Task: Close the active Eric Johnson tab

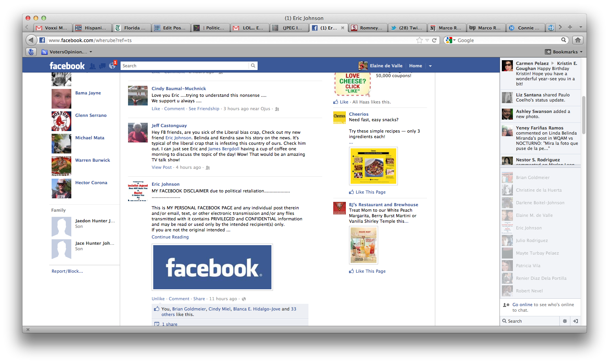Action: [343, 28]
